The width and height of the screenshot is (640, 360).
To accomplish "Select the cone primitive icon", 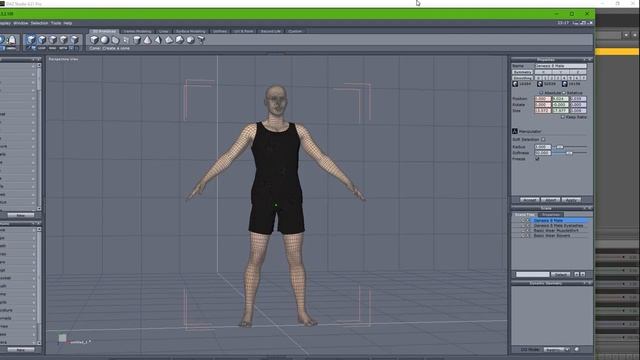I will [x=147, y=40].
